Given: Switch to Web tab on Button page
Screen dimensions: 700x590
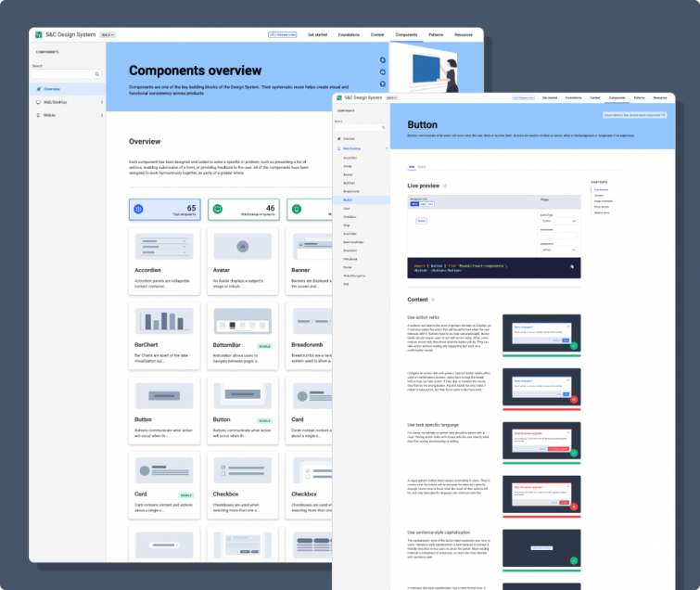Looking at the screenshot, I should (412, 167).
